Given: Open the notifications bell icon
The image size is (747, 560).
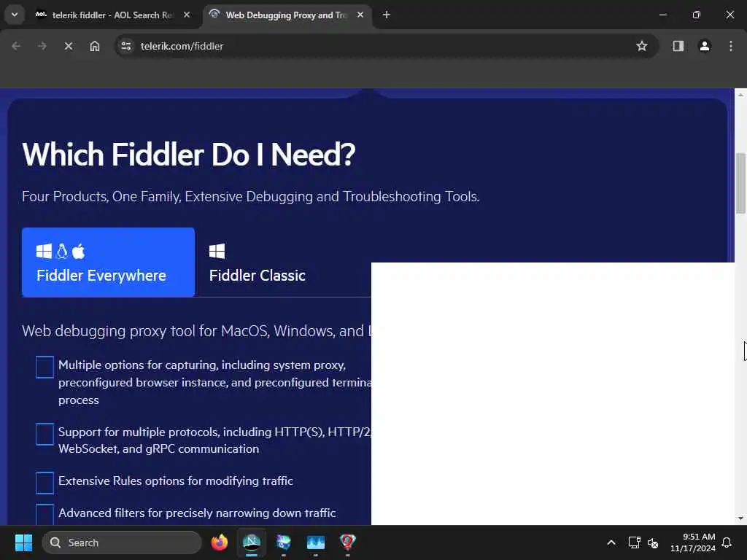Looking at the screenshot, I should pyautogui.click(x=727, y=542).
